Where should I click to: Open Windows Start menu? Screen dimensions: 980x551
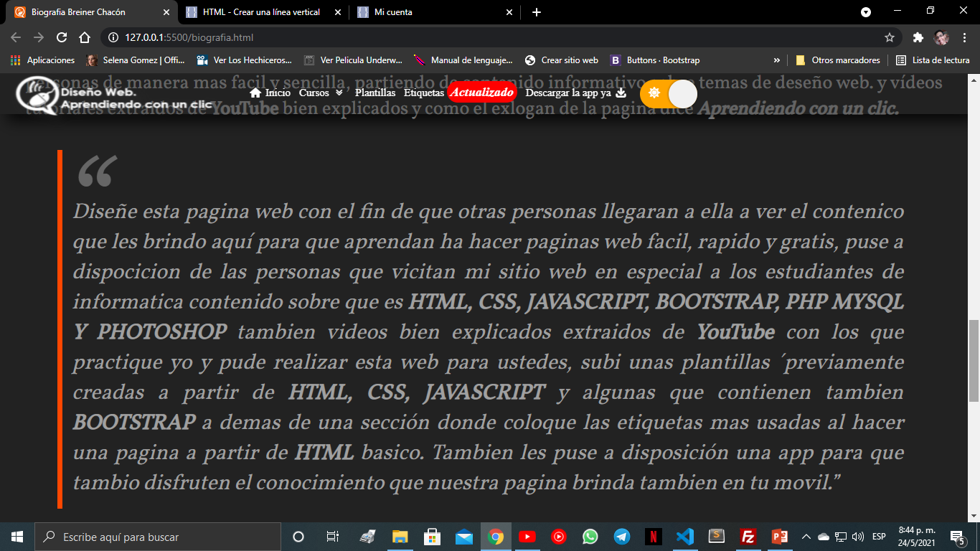point(17,537)
